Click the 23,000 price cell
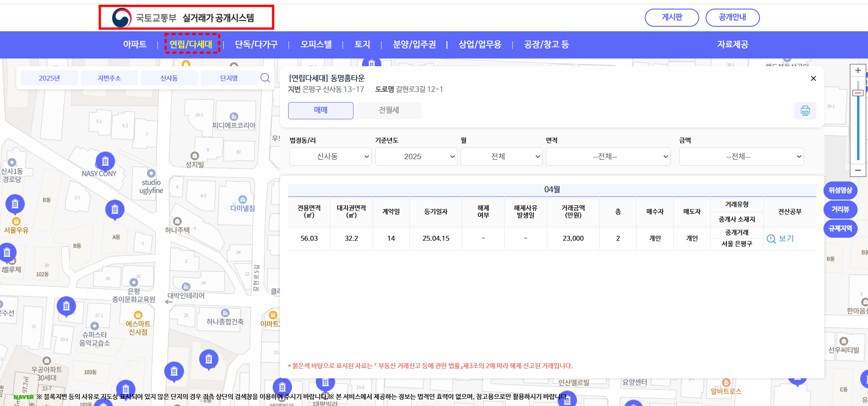The width and height of the screenshot is (868, 406). tap(573, 239)
